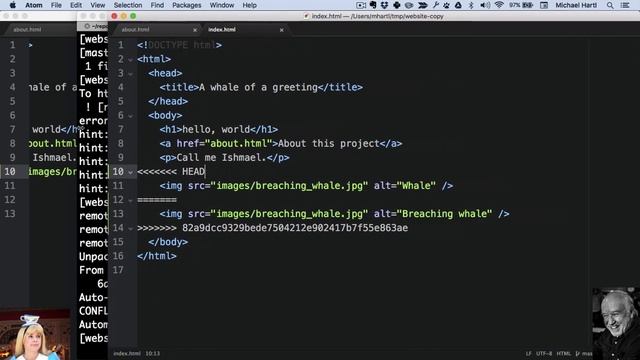
Task: Click the bottom-right webcam thumbnail of smiling man
Action: [616, 324]
